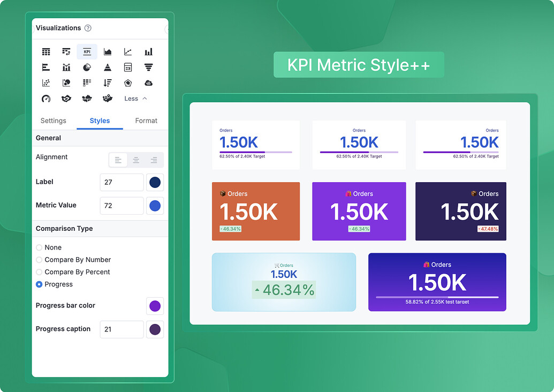Open the Settings tab
This screenshot has width=554, height=392.
click(x=54, y=120)
